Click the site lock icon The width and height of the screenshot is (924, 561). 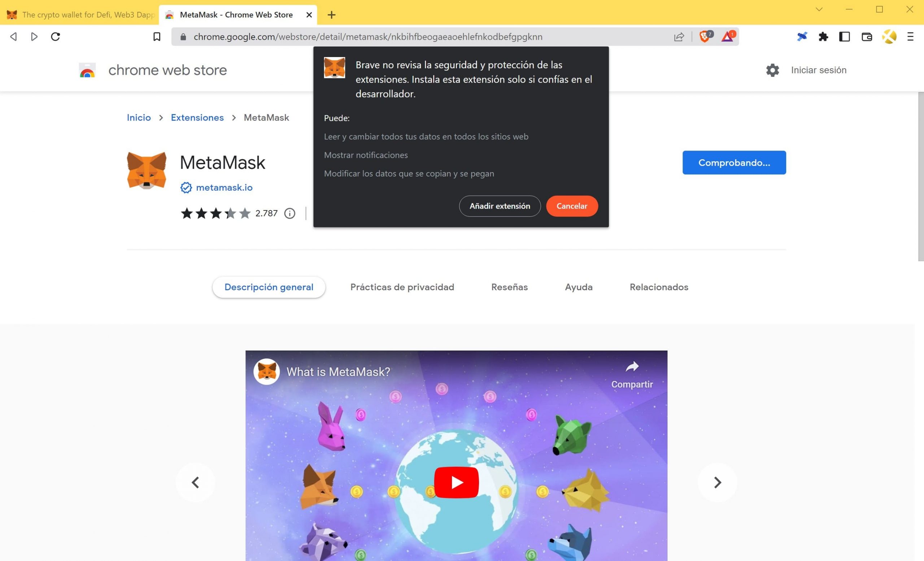(x=183, y=36)
